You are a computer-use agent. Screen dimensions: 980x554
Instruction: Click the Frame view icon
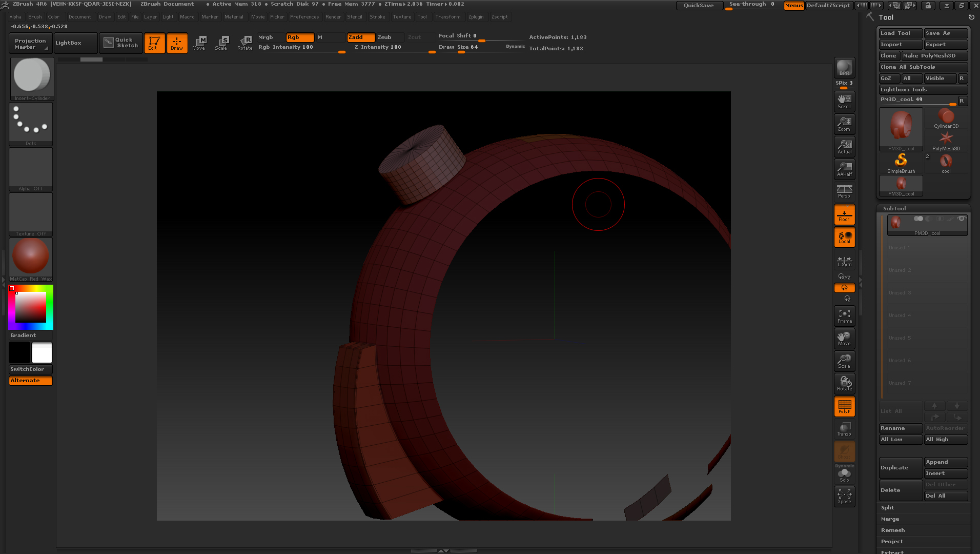tap(844, 316)
